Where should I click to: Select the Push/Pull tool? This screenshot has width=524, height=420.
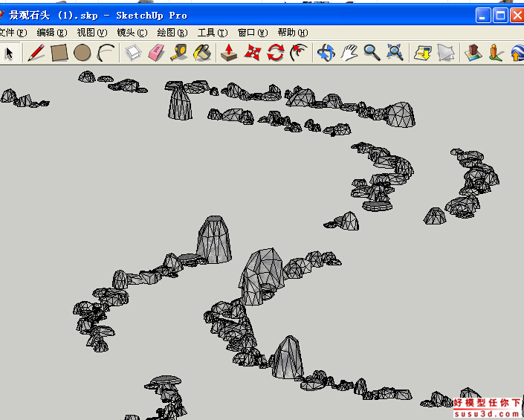229,53
